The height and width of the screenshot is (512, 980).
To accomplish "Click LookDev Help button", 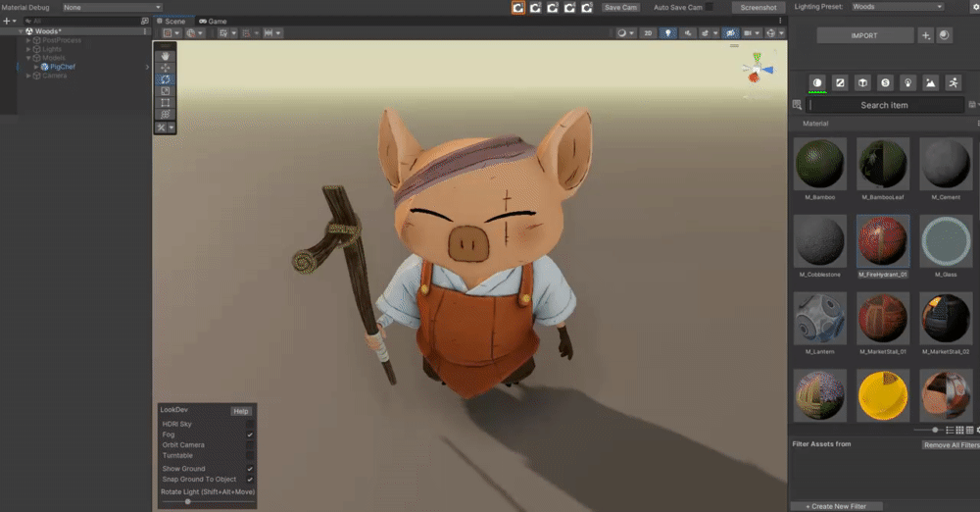I will point(241,411).
